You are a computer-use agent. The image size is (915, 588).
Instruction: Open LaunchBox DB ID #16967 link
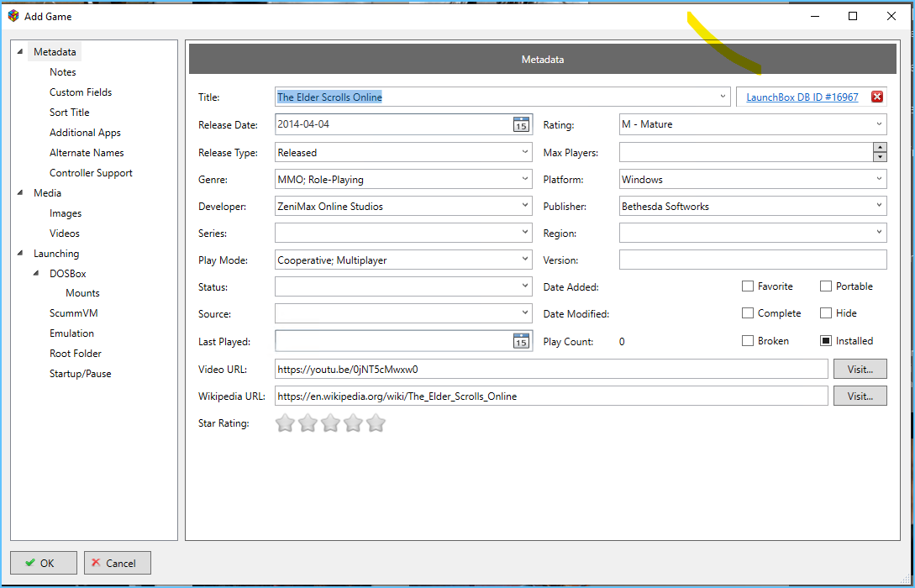point(802,97)
